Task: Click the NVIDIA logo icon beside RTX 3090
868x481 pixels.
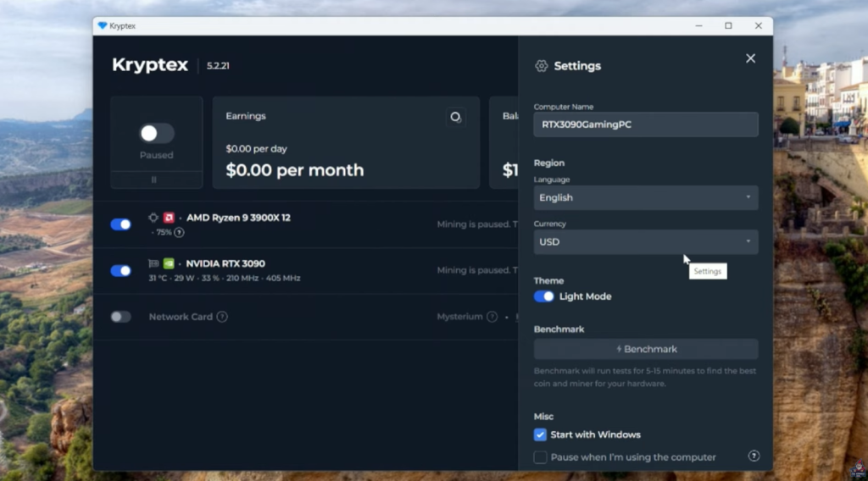Action: [x=169, y=263]
